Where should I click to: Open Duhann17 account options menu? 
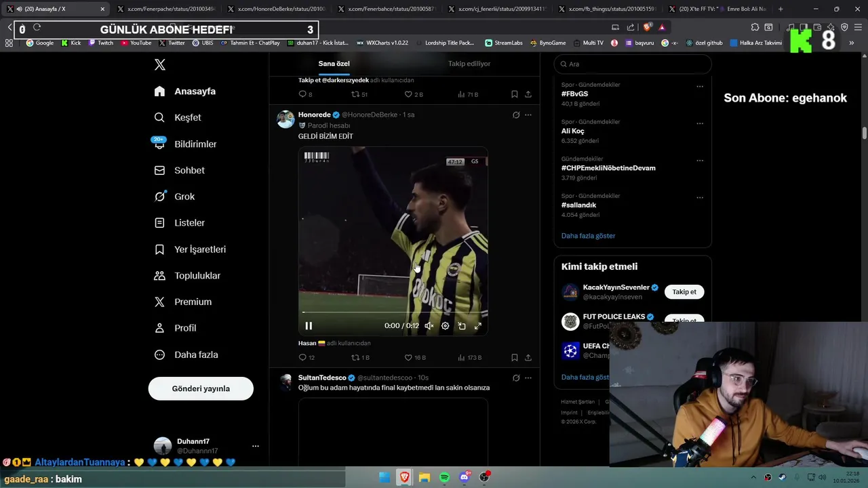click(255, 446)
